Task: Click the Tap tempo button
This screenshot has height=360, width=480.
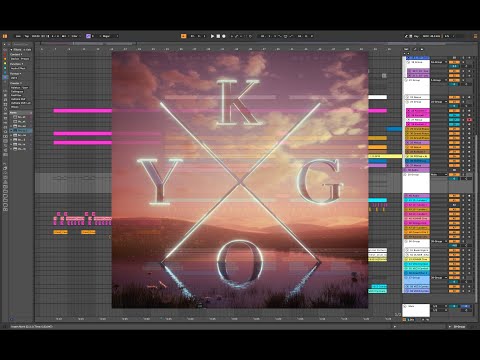Action: pyautogui.click(x=27, y=36)
